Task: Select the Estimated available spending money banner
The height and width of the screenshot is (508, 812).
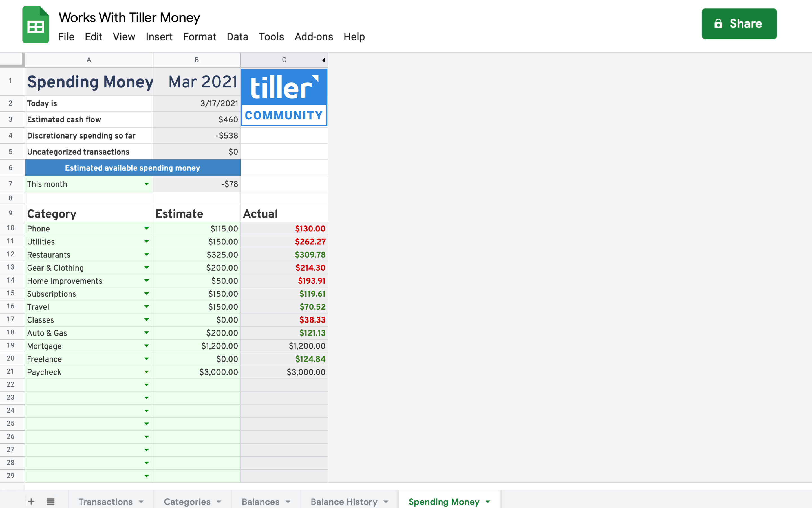Action: click(x=133, y=168)
